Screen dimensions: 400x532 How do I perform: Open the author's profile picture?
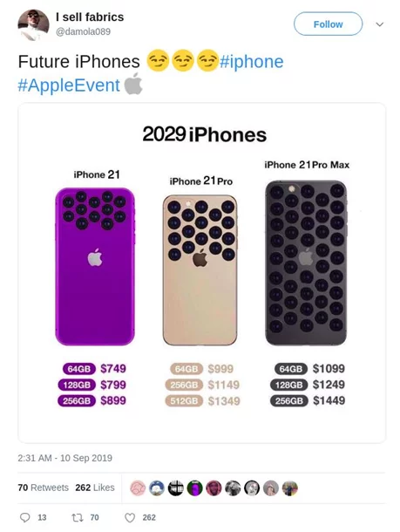[33, 25]
